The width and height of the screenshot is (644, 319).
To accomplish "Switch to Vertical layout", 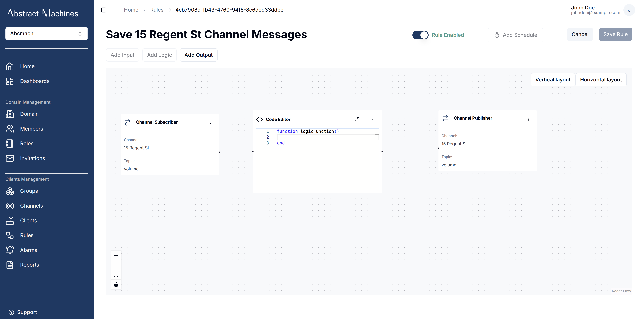I will pyautogui.click(x=553, y=80).
